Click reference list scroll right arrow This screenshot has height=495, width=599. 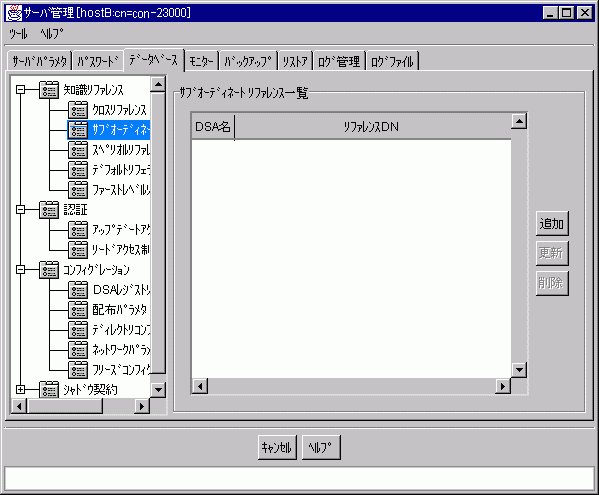point(503,386)
